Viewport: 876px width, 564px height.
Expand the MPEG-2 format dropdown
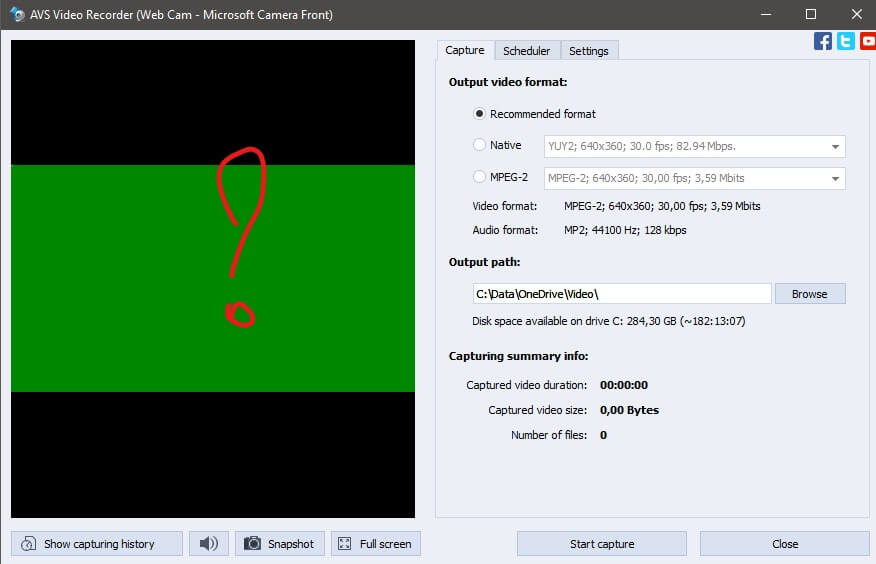[834, 179]
